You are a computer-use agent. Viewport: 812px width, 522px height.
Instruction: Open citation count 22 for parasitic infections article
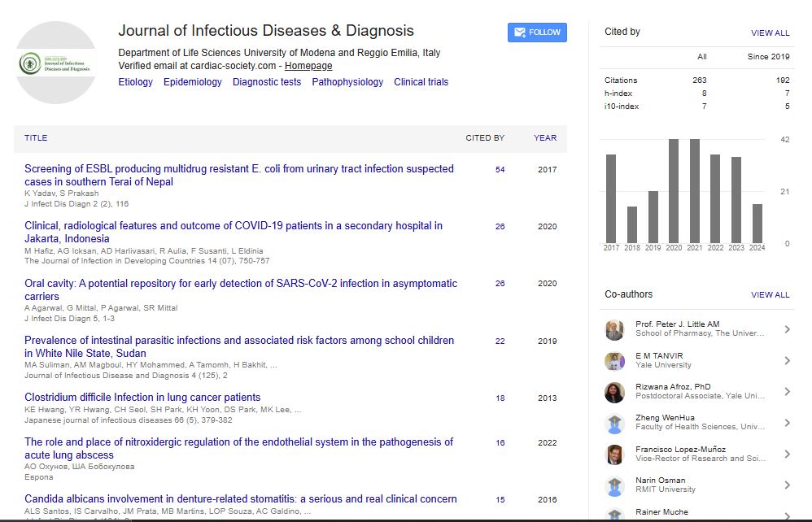click(500, 341)
